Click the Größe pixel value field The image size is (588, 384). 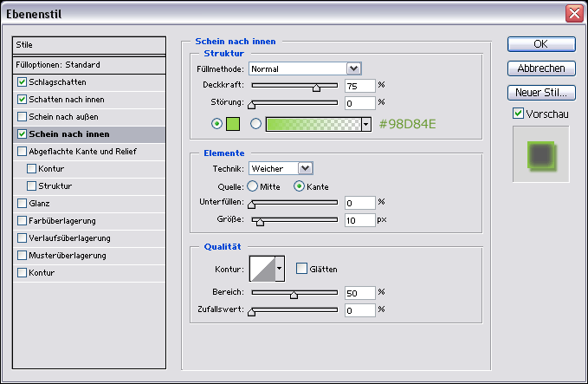point(360,220)
